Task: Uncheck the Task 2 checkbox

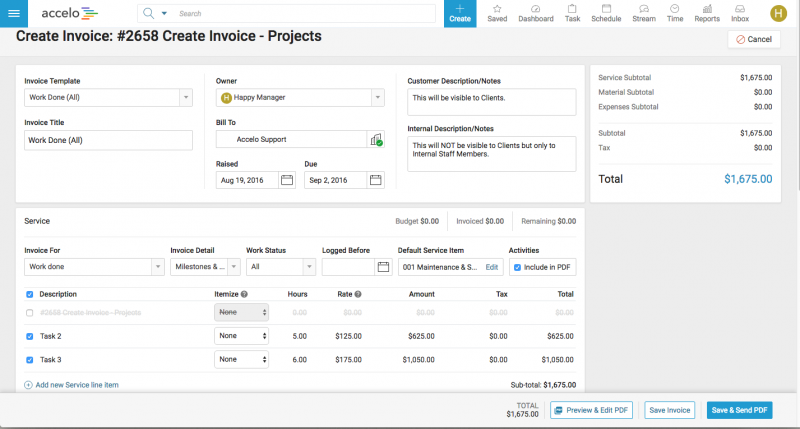Action: 29,336
